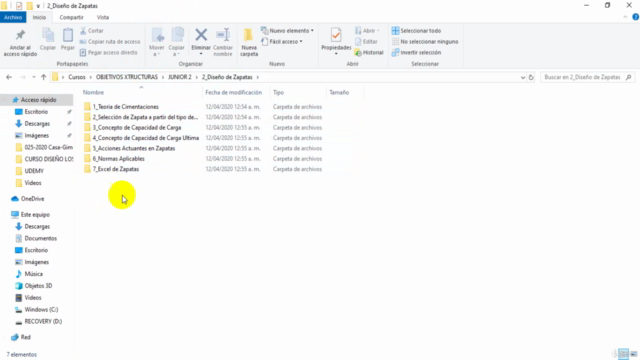
Task: Expand the Abrir dropdown
Action: [x=378, y=31]
